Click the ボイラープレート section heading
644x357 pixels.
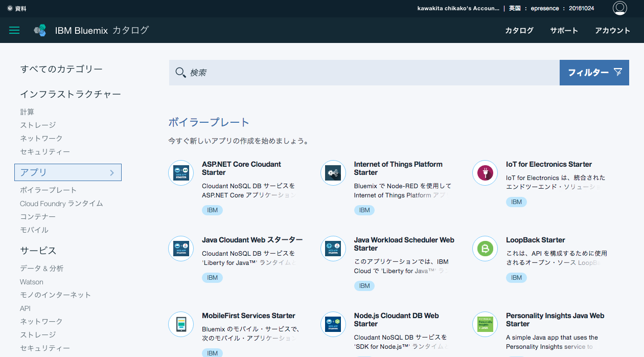point(209,122)
